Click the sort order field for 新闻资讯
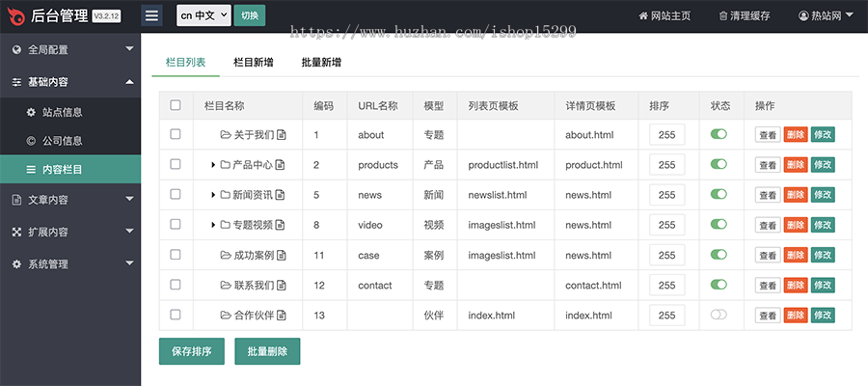This screenshot has height=386, width=868. pos(666,195)
